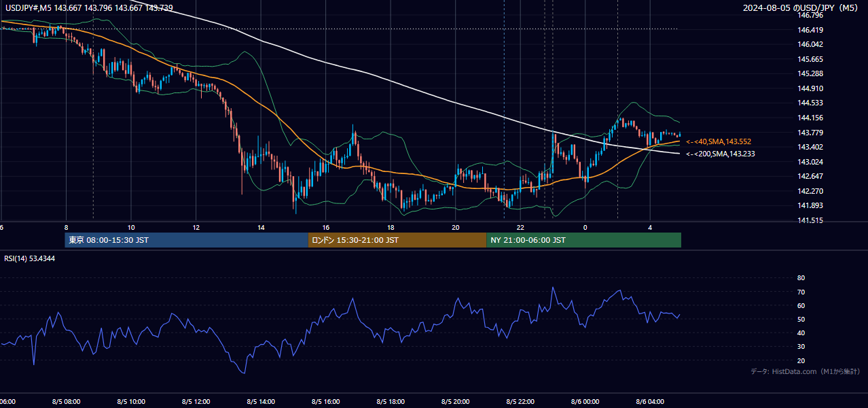Click the 8/6 00:00 time axis label
Image resolution: width=868 pixels, height=408 pixels.
tap(585, 401)
